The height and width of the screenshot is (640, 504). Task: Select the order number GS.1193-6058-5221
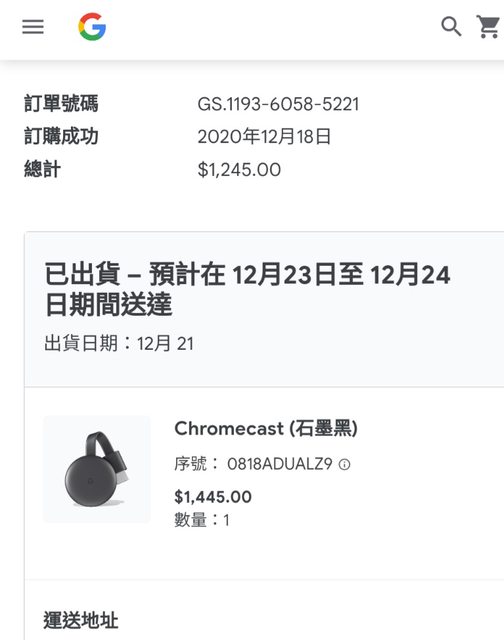(278, 104)
